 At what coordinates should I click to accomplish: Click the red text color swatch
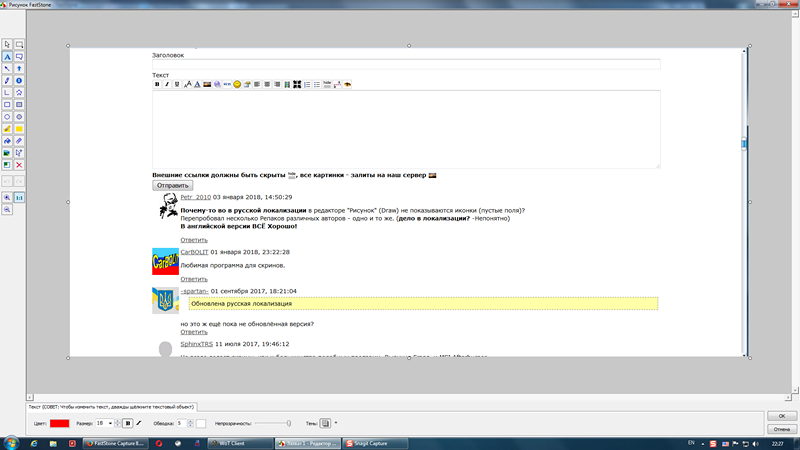59,424
